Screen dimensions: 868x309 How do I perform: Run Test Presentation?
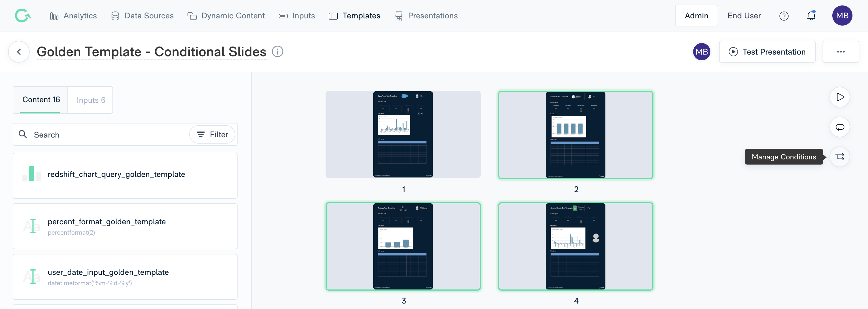(x=767, y=52)
